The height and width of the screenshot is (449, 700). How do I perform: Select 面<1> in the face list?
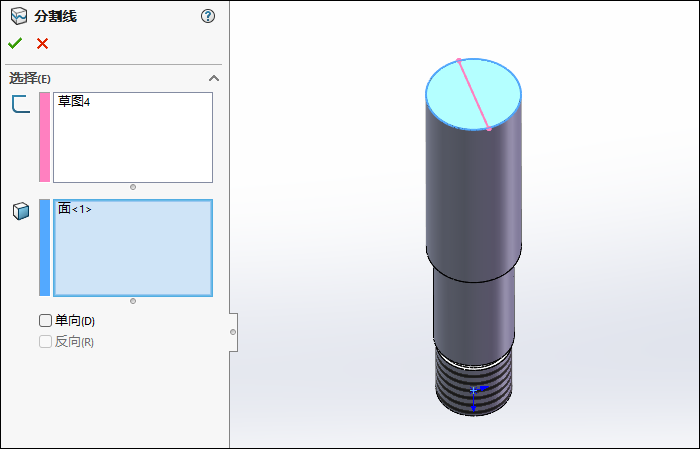click(x=75, y=209)
